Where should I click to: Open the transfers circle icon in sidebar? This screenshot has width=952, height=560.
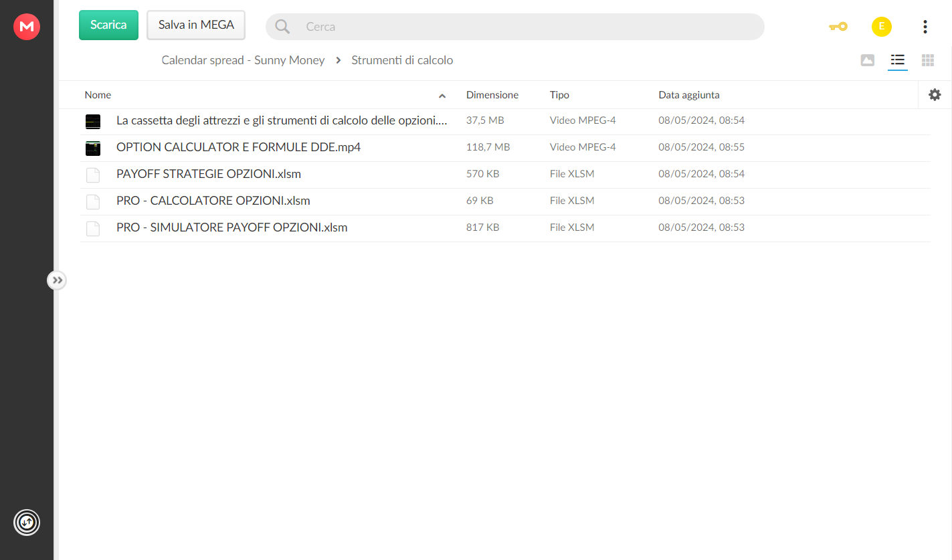point(27,522)
